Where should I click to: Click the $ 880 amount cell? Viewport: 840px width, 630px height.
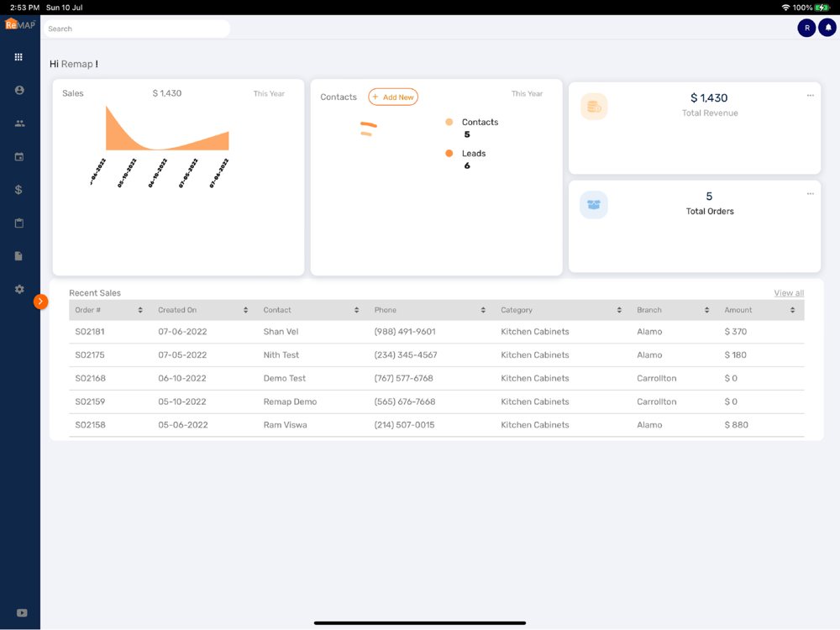click(x=736, y=425)
